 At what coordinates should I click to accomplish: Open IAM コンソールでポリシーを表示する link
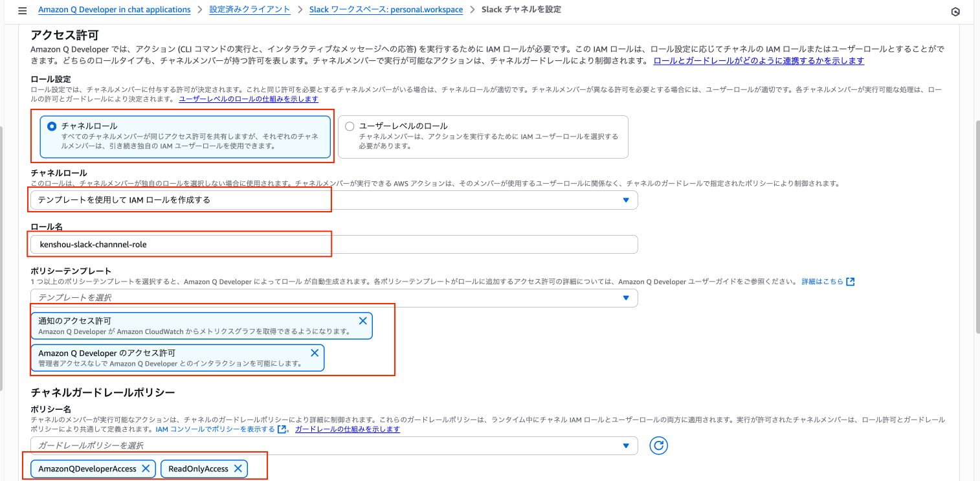point(216,429)
